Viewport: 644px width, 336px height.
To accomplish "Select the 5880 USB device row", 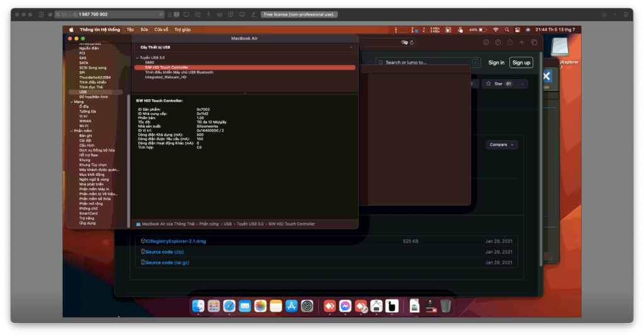I will (x=150, y=63).
